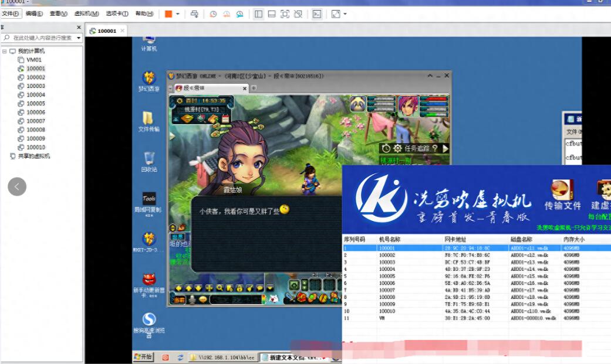Click the game chat text input box
Viewport: 611px width, 364px height.
[236, 300]
